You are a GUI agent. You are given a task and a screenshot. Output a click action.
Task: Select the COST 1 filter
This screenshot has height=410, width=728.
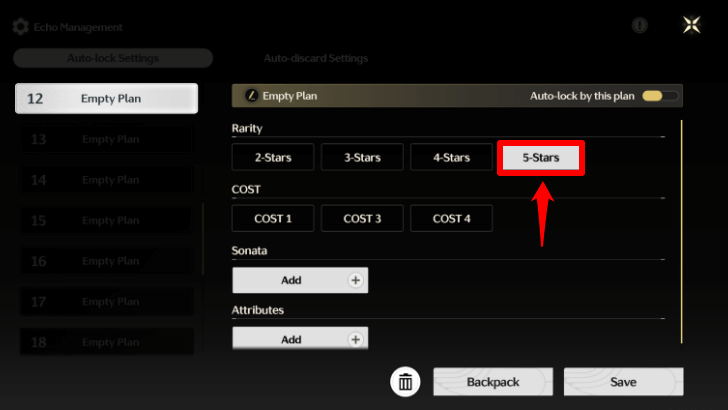coord(273,218)
